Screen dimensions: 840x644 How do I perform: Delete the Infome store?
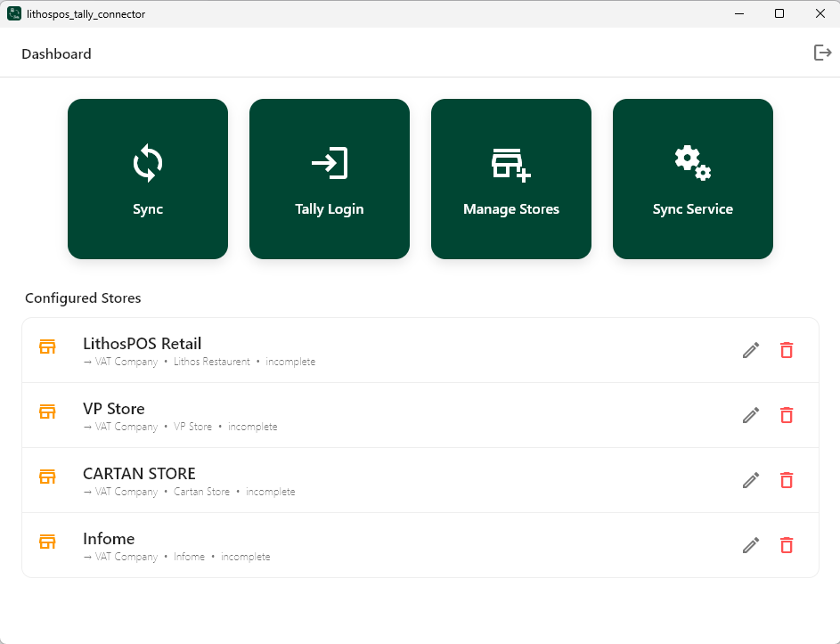[787, 545]
